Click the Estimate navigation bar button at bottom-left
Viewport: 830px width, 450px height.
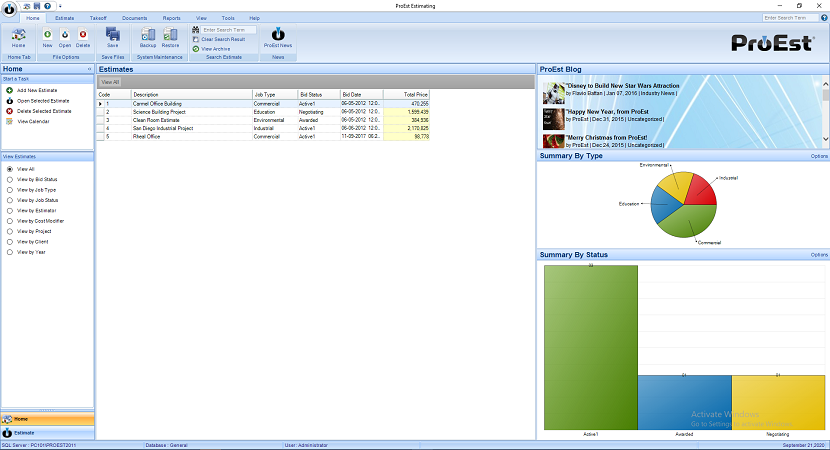(48, 433)
